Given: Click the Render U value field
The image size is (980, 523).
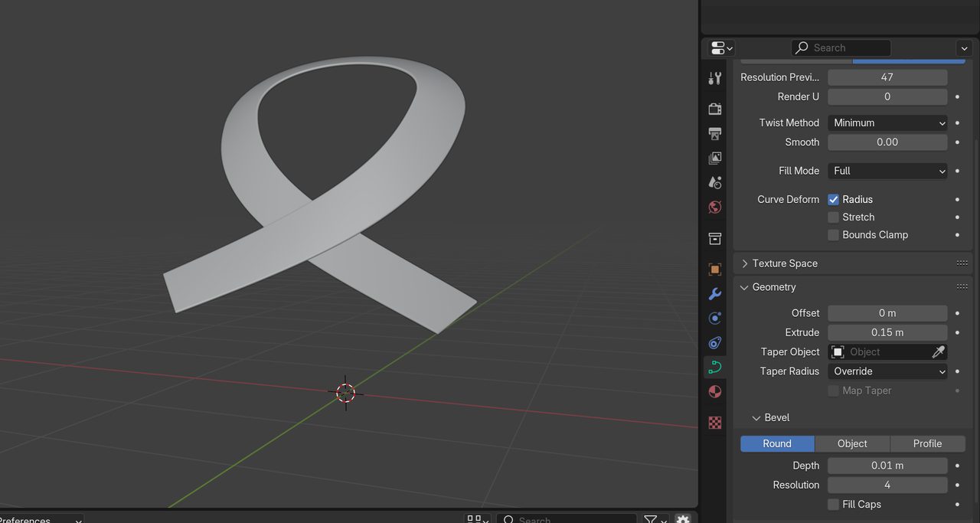Looking at the screenshot, I should [x=887, y=96].
